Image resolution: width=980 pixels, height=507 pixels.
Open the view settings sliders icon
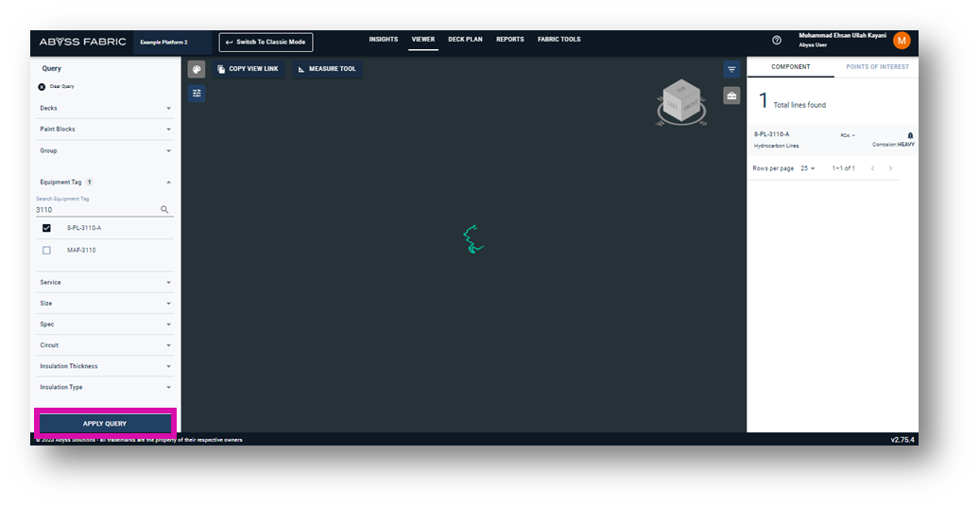coord(197,93)
